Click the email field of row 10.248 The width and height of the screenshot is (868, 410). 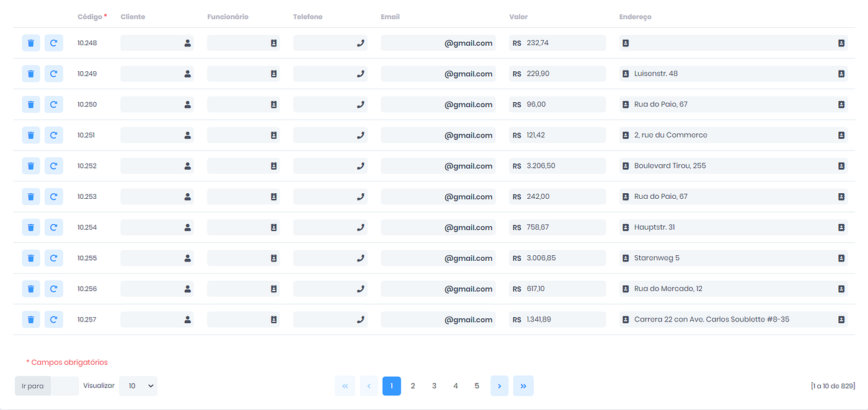point(438,43)
